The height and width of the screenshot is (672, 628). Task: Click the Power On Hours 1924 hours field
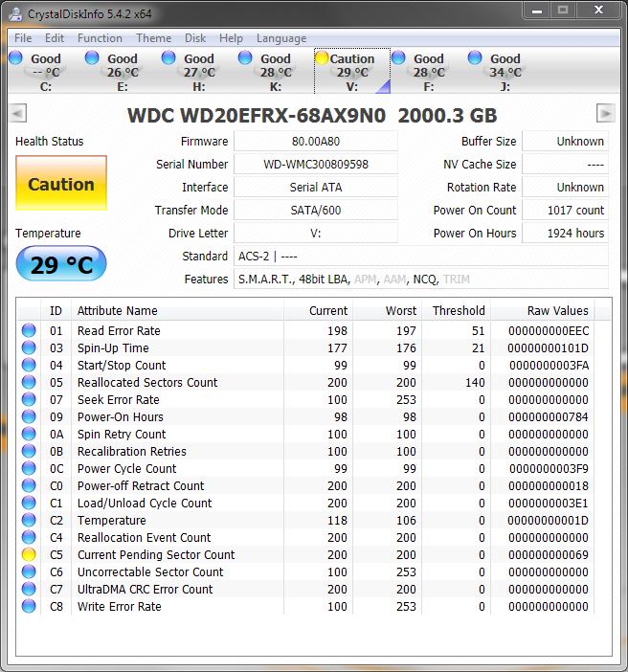pos(565,234)
